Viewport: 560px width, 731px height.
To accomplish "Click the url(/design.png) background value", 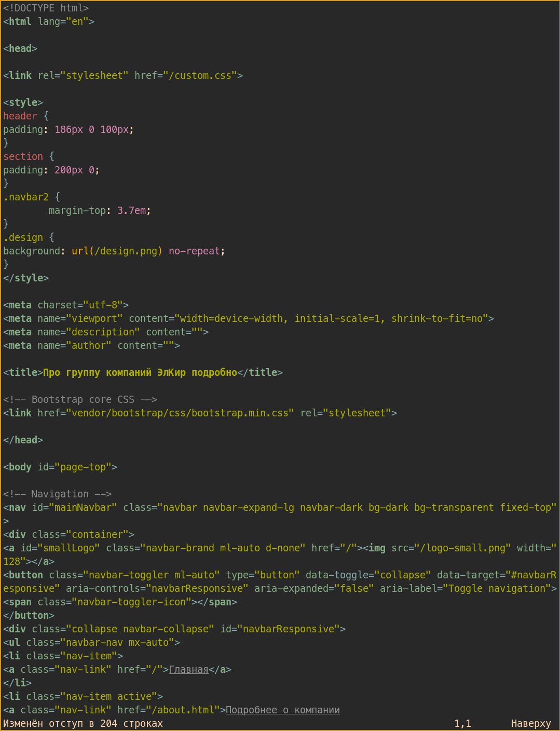I will (117, 251).
